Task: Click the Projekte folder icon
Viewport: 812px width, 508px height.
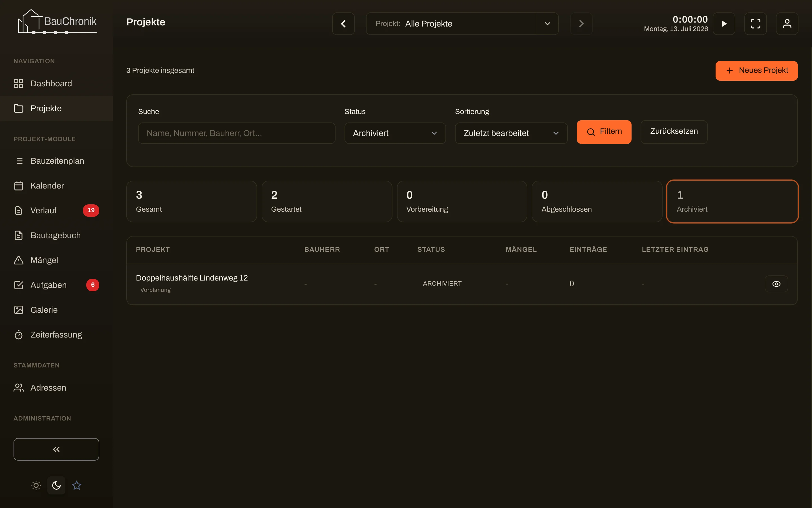Action: (x=18, y=109)
